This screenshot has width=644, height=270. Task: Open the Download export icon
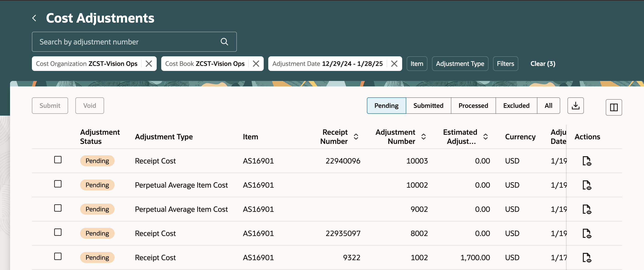(x=575, y=105)
